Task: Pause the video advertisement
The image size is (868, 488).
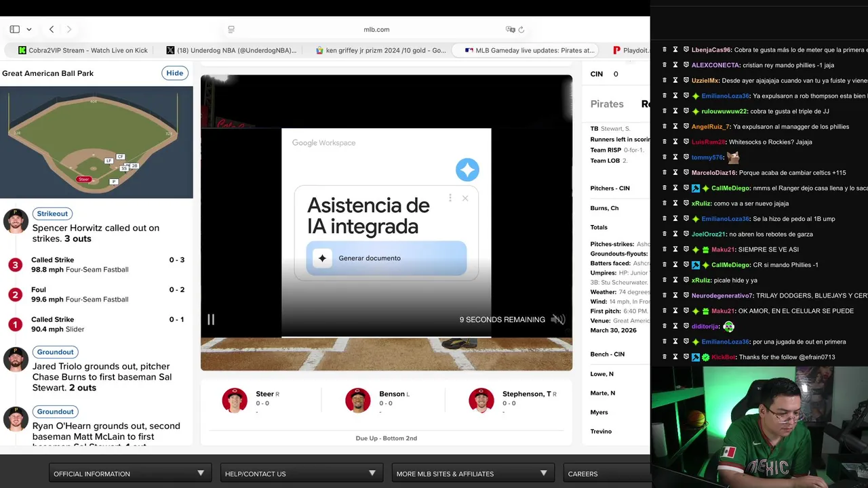Action: click(211, 319)
